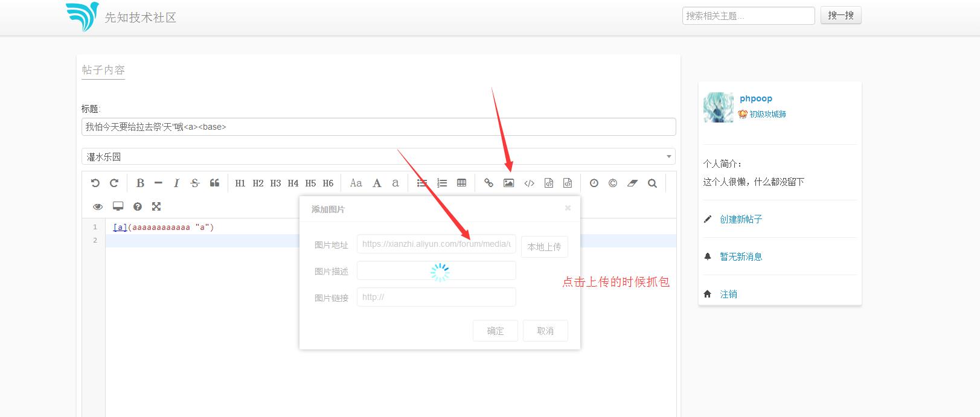980x417 pixels.
Task: Toggle fullscreen editing mode
Action: tap(156, 206)
